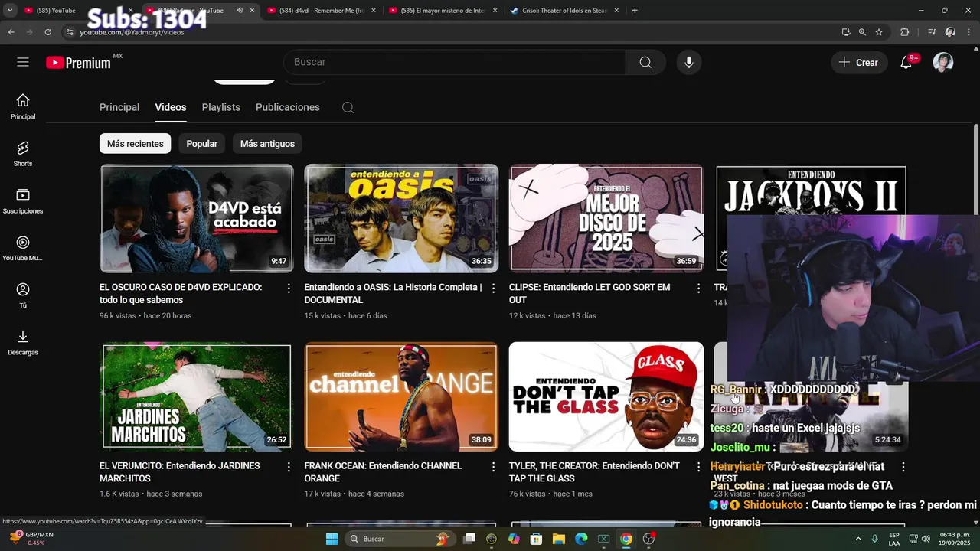Open Task View on the taskbar
Image resolution: width=980 pixels, height=551 pixels.
[469, 539]
